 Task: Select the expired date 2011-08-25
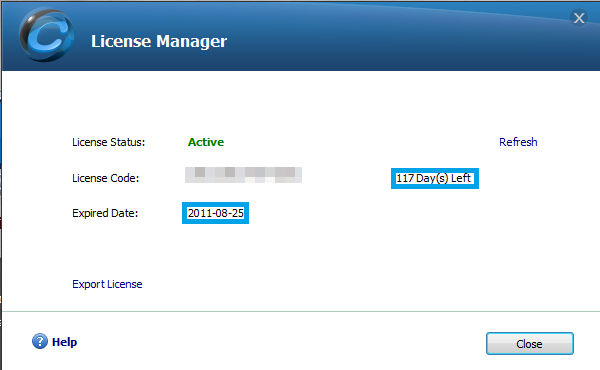click(215, 213)
